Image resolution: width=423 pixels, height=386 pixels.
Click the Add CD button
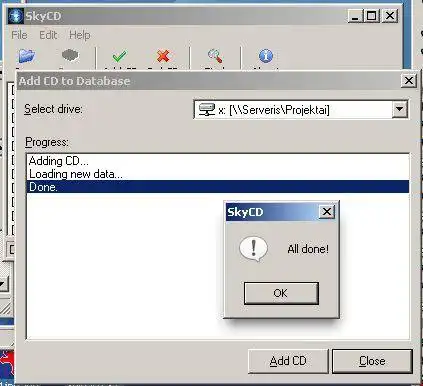pos(288,361)
